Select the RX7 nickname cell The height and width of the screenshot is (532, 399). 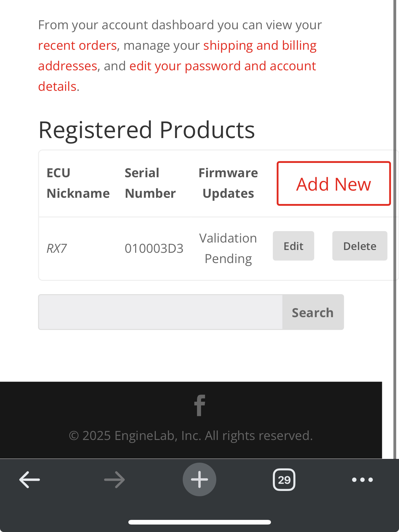(57, 248)
